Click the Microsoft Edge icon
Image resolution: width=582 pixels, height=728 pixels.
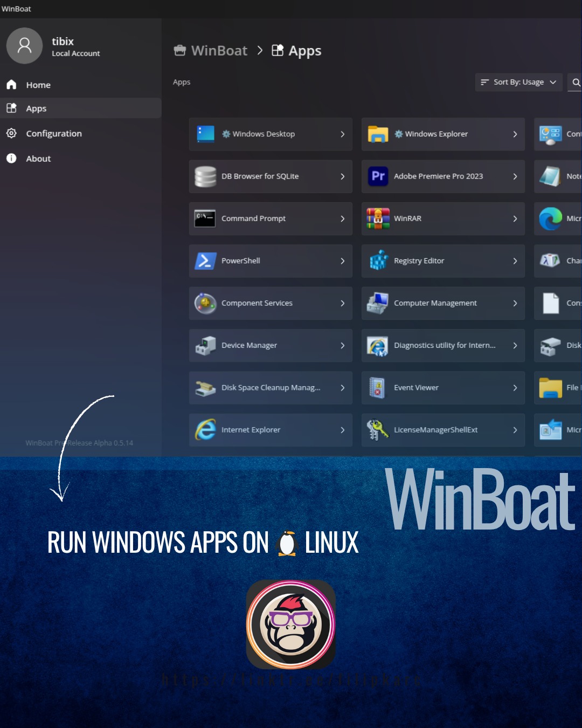551,218
